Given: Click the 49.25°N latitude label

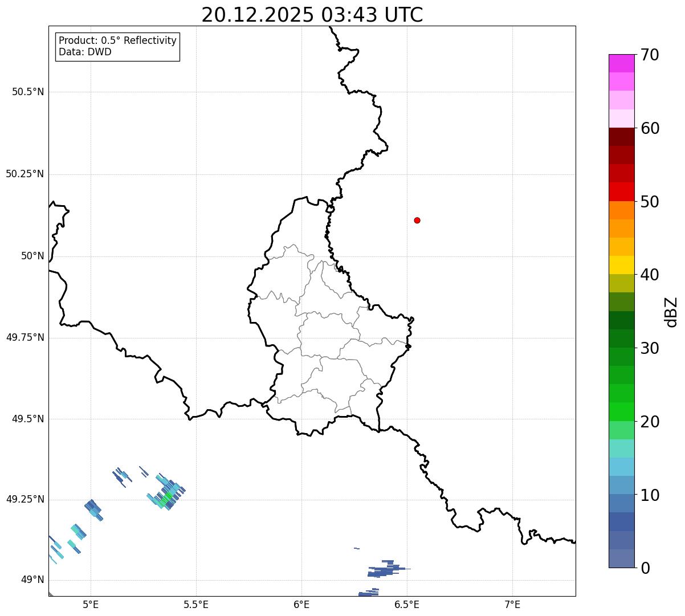Looking at the screenshot, I should 25,499.
